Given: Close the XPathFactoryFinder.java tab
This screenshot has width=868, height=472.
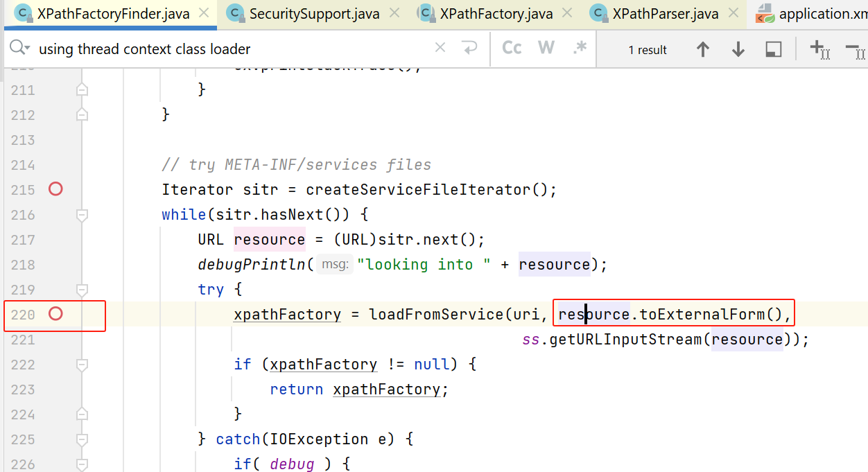Looking at the screenshot, I should pos(204,13).
